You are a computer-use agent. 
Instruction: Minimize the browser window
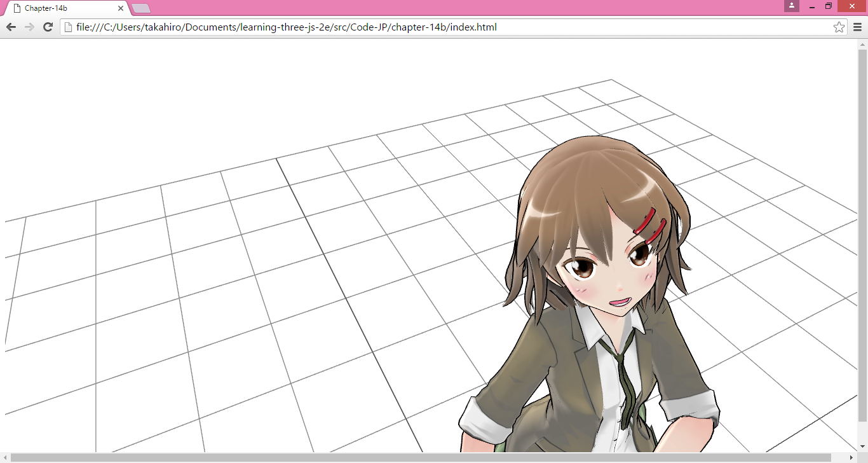click(812, 6)
